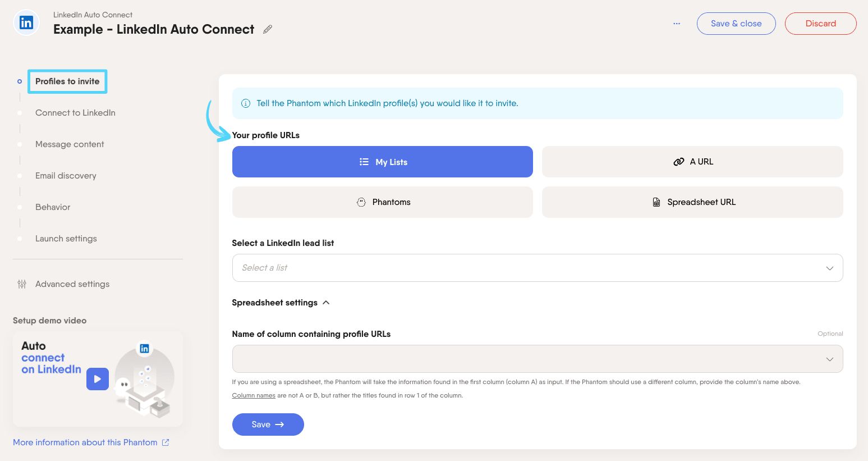This screenshot has width=868, height=461.
Task: Click the LinkedIn logo icon
Action: (26, 23)
